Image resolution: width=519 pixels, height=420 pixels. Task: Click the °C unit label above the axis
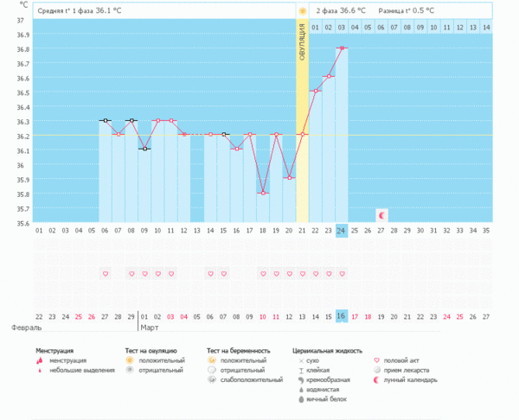tap(23, 4)
